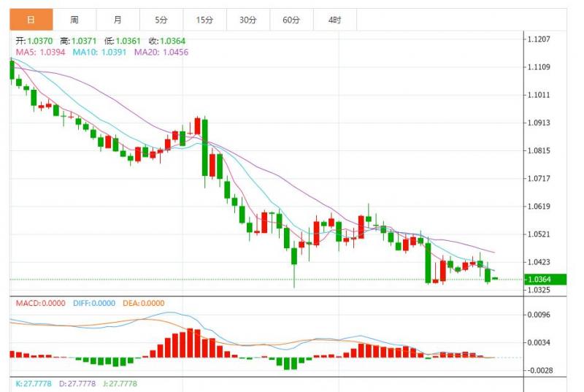Click the 开:1.0370 open price value
This screenshot has height=392, width=584.
(x=34, y=41)
